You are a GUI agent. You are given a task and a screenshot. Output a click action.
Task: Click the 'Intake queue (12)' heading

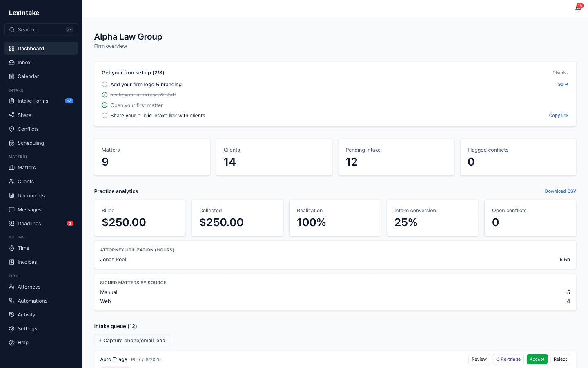(x=116, y=326)
